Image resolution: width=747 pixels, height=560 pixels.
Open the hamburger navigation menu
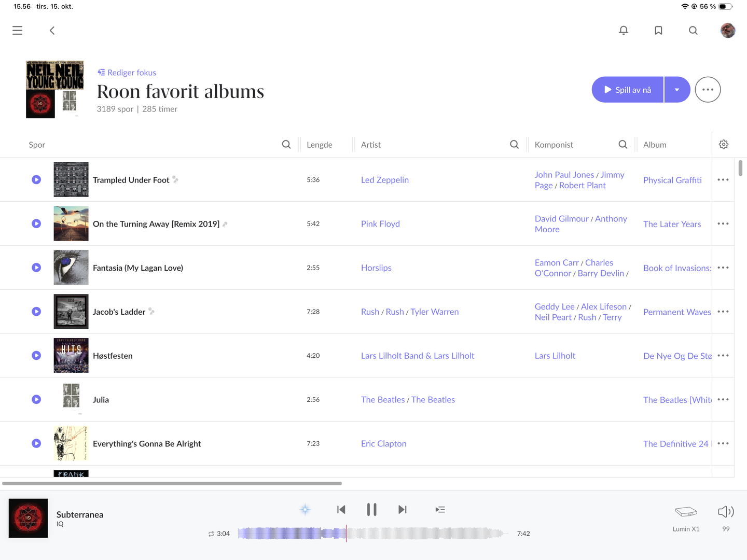click(17, 31)
